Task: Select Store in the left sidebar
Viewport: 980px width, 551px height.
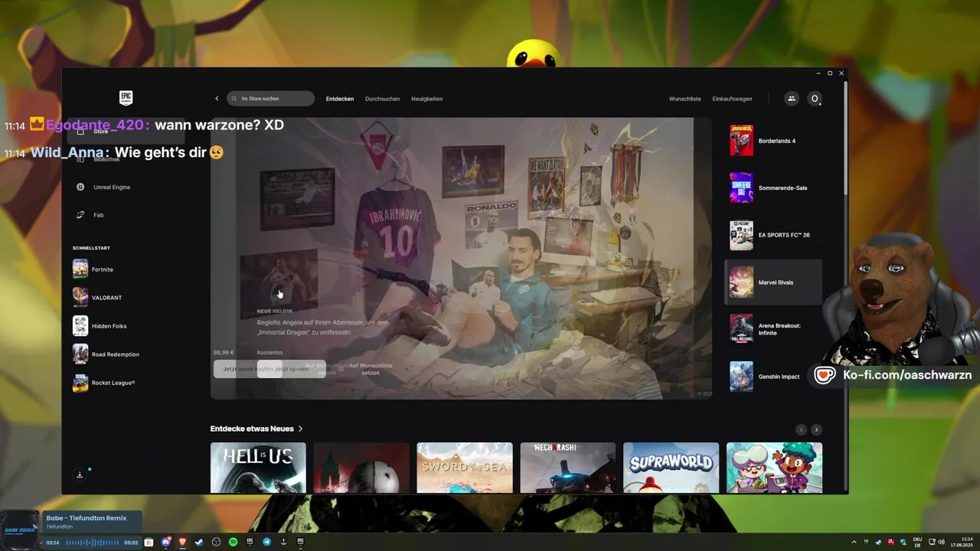Action: (126, 132)
